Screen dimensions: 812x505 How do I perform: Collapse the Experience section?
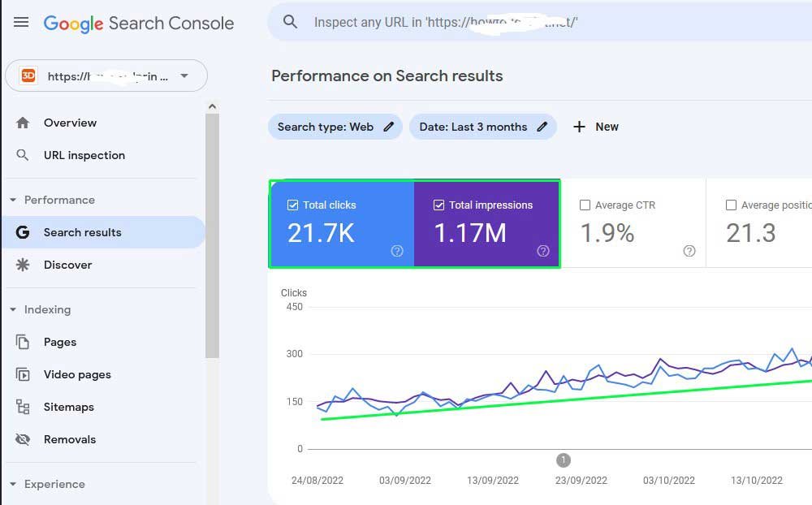pyautogui.click(x=13, y=484)
